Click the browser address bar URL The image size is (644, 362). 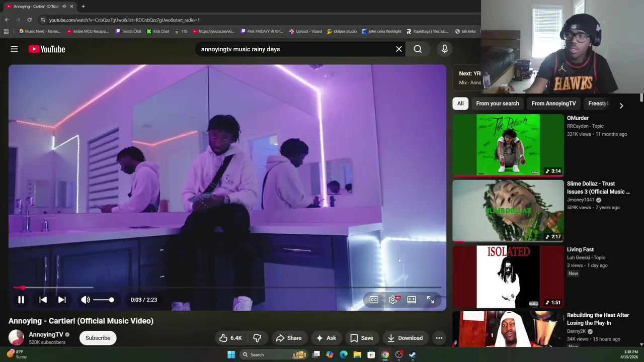(x=124, y=20)
